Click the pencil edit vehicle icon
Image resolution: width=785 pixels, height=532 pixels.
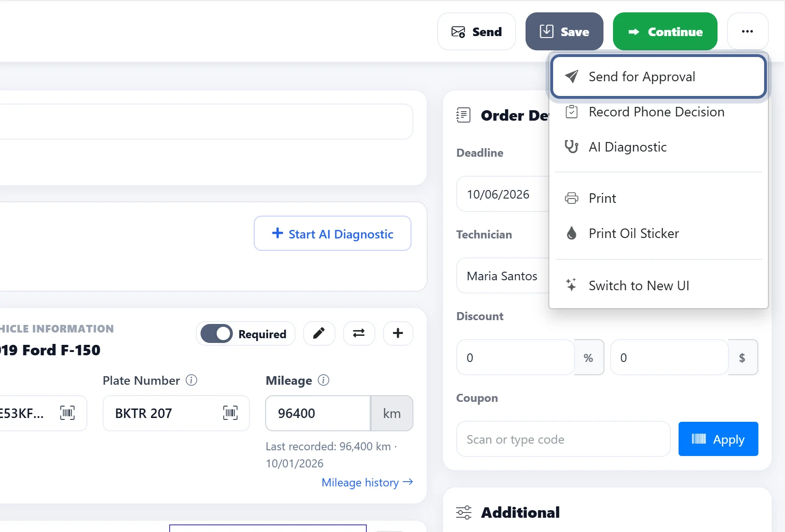(319, 333)
